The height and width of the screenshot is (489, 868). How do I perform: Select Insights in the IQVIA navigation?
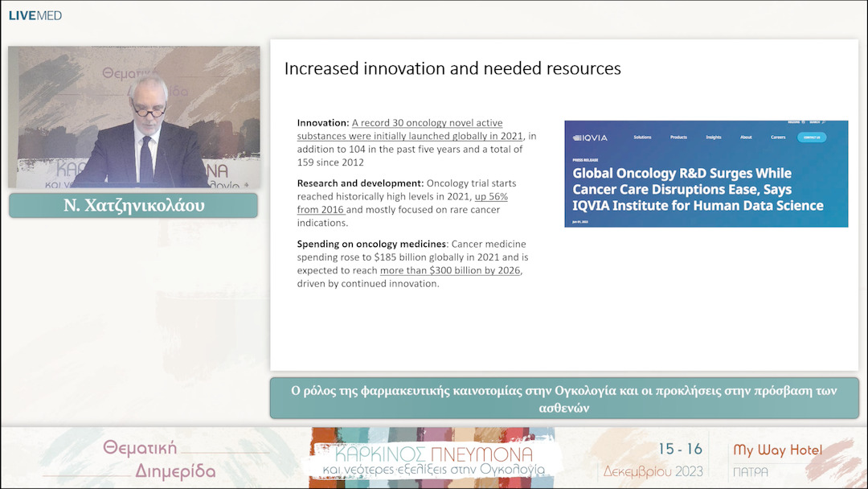(x=713, y=138)
